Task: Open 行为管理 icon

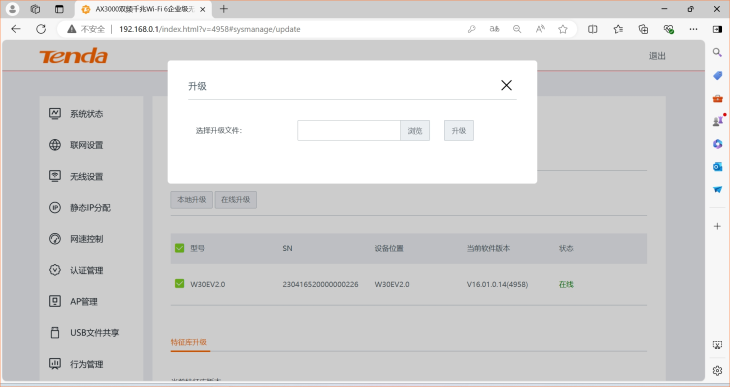Action: (x=55, y=364)
